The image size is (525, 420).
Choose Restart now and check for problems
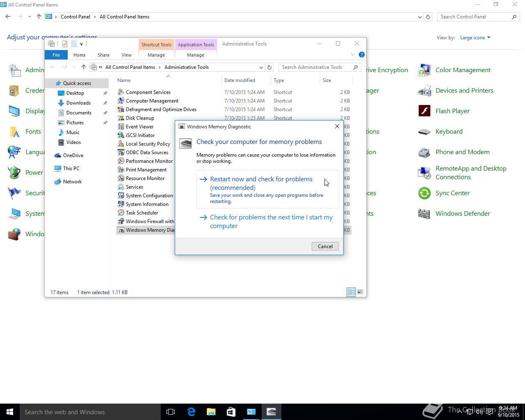click(268, 189)
